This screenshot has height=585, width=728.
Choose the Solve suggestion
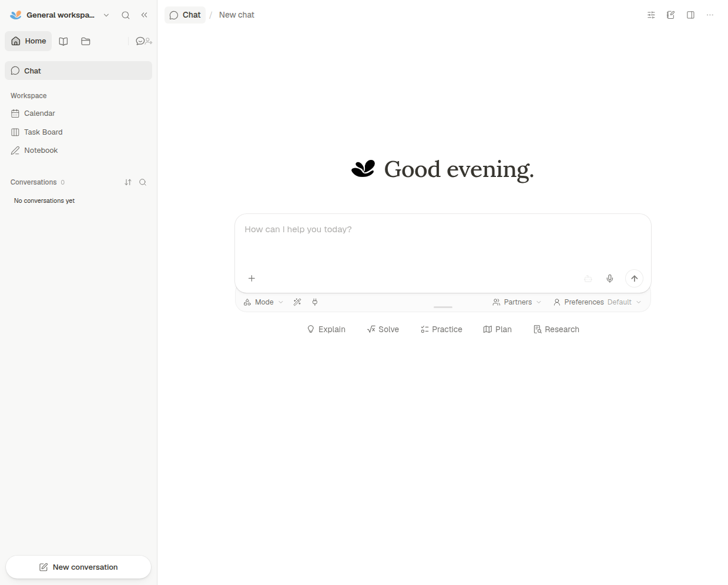point(383,329)
